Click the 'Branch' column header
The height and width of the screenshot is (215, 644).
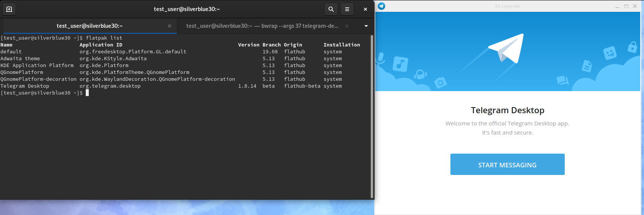click(272, 45)
